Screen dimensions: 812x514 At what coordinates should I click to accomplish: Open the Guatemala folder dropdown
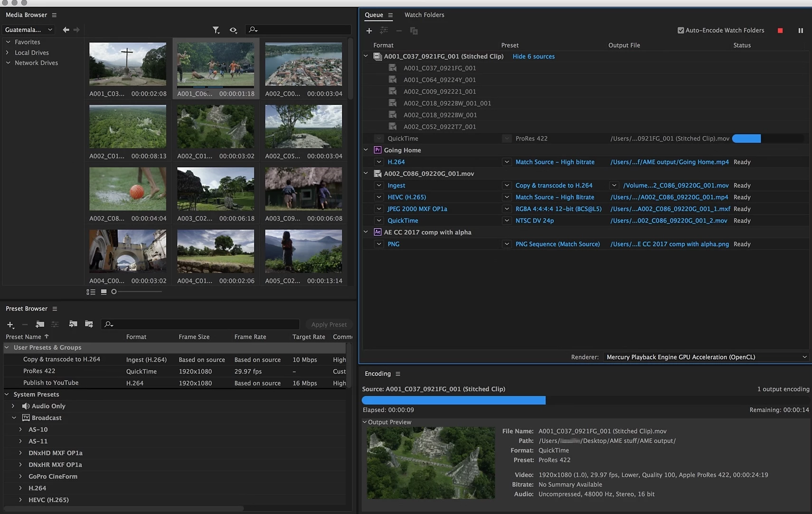(x=28, y=29)
